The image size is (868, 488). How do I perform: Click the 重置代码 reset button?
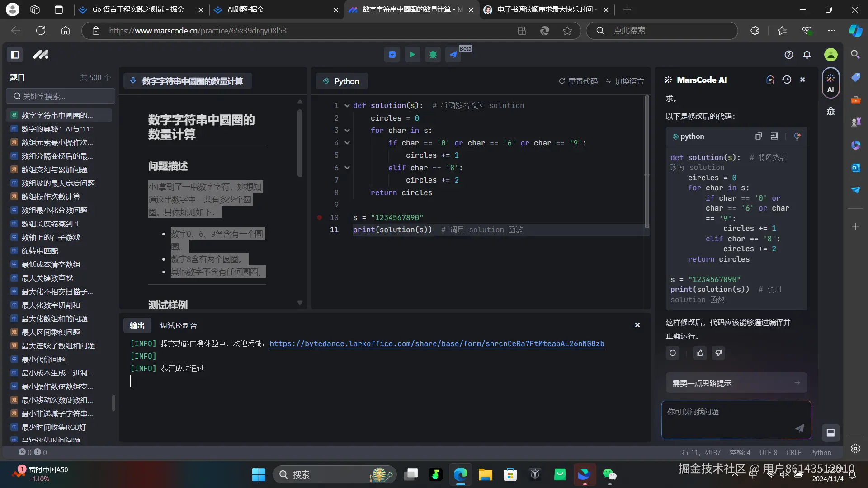[x=578, y=81]
